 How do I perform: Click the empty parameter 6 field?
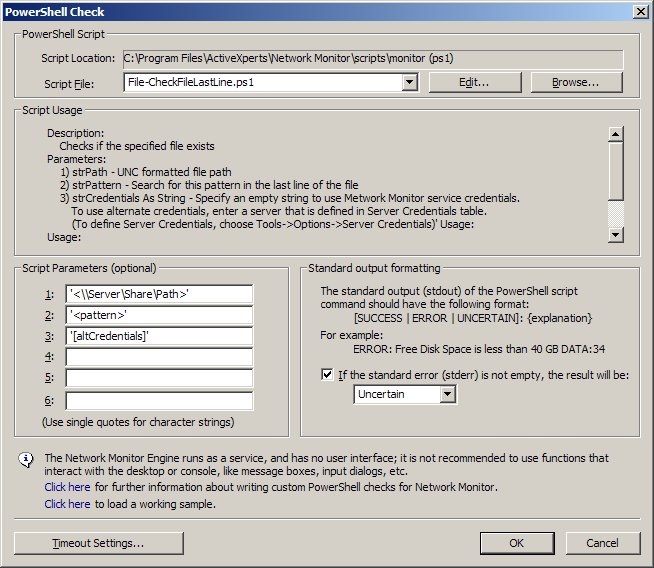[x=159, y=400]
